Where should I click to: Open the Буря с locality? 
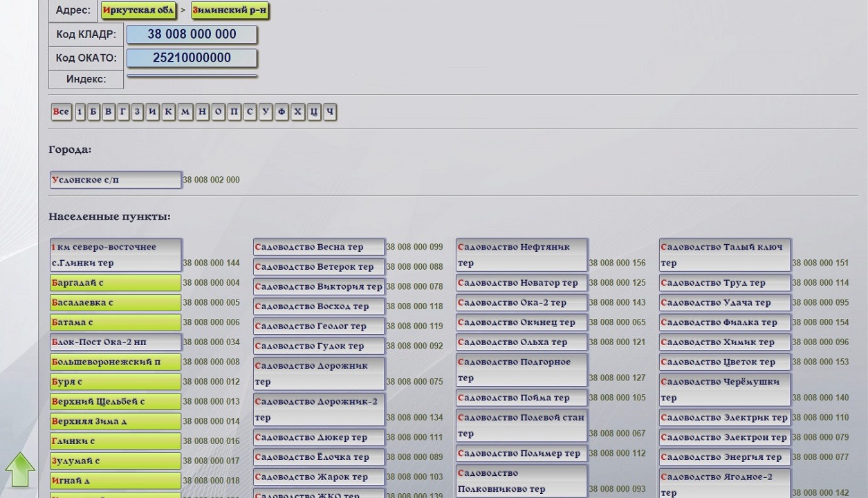pyautogui.click(x=116, y=382)
